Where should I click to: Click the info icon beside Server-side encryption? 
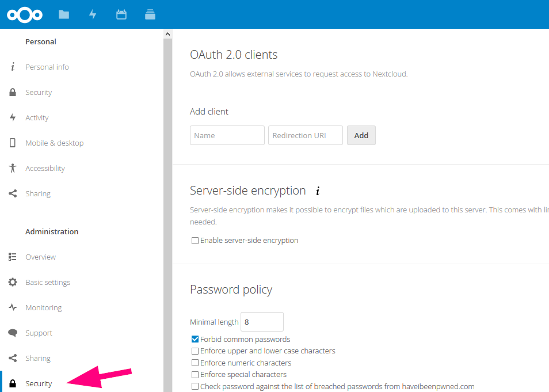(x=317, y=191)
